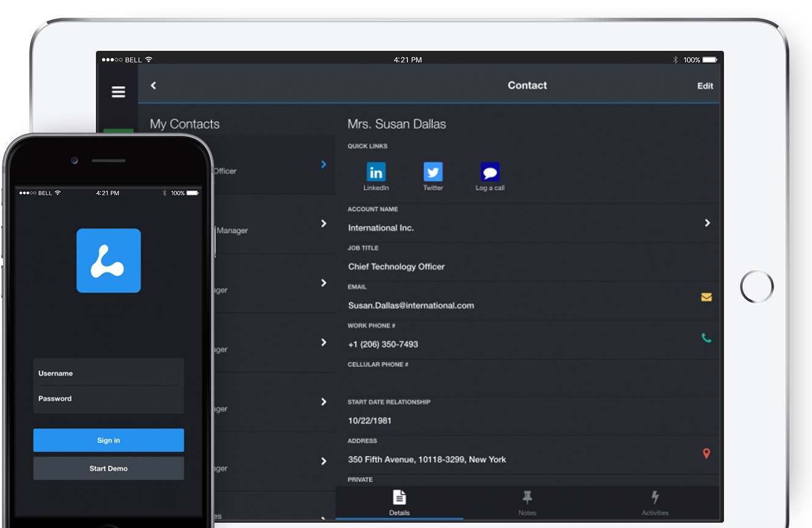The width and height of the screenshot is (812, 528).
Task: Go back using the left chevron in the header
Action: pos(153,85)
